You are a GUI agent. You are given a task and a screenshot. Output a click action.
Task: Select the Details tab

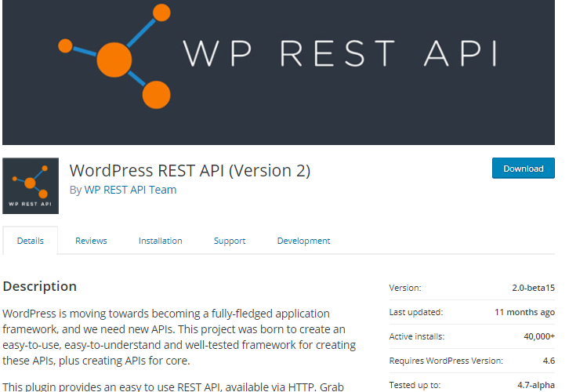30,241
